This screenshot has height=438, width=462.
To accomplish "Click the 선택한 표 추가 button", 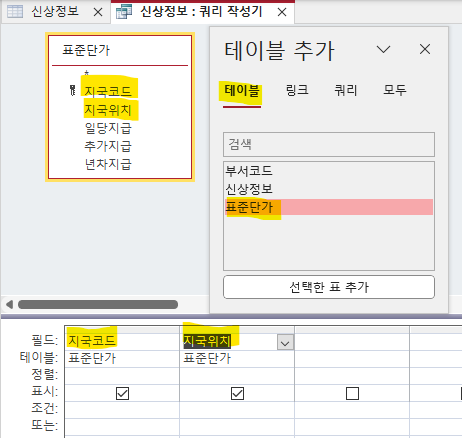I will pyautogui.click(x=329, y=287).
